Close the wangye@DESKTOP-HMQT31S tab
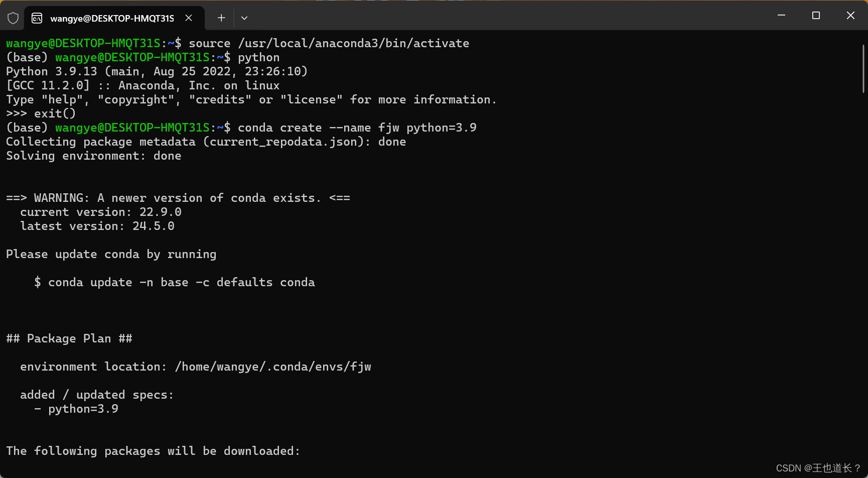Screen dimensions: 868x478 click(189, 18)
